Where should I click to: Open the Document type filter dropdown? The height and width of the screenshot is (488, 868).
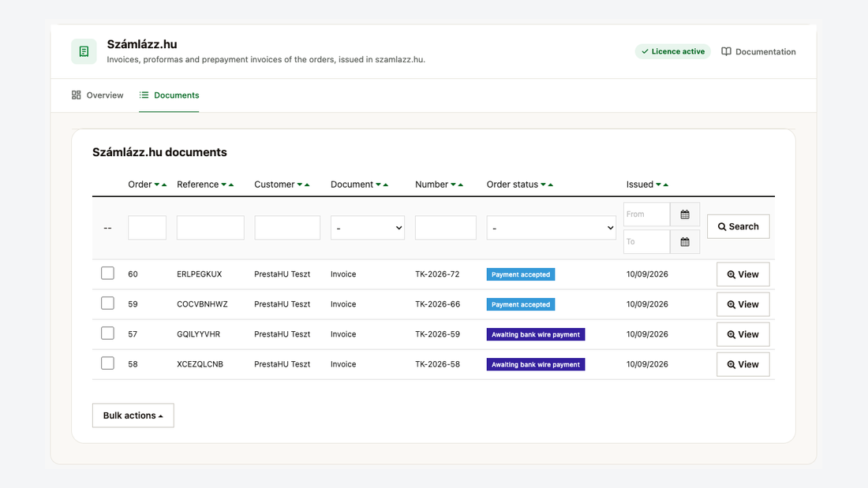[368, 227]
